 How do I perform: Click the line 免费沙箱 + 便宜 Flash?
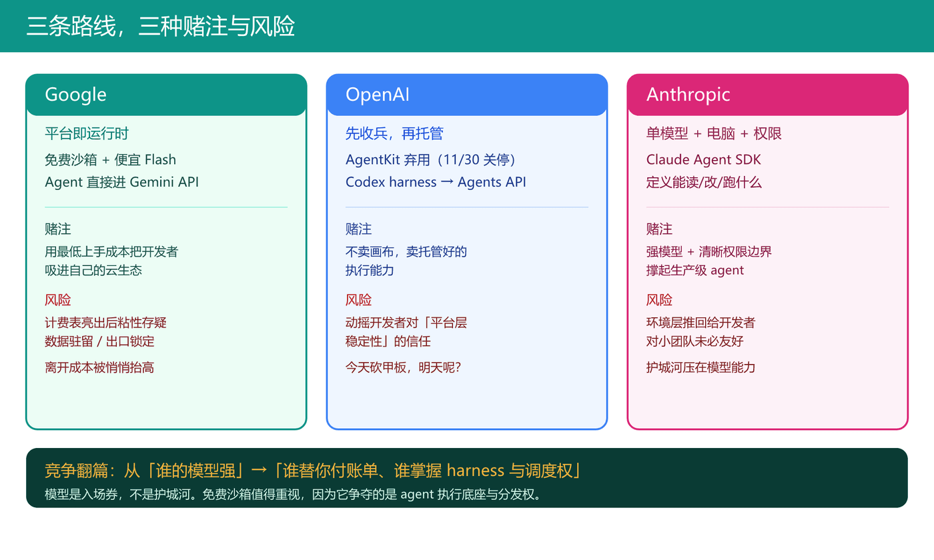[110, 159]
